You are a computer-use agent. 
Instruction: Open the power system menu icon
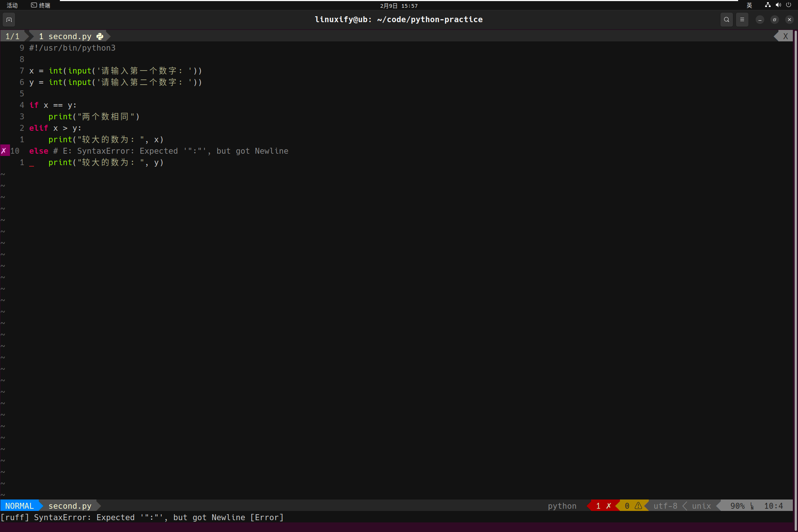[788, 5]
